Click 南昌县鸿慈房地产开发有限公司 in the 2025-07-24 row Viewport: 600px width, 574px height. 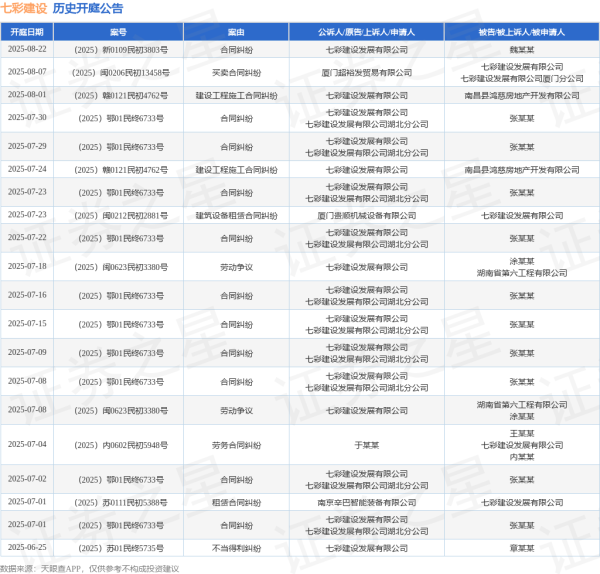click(x=522, y=170)
